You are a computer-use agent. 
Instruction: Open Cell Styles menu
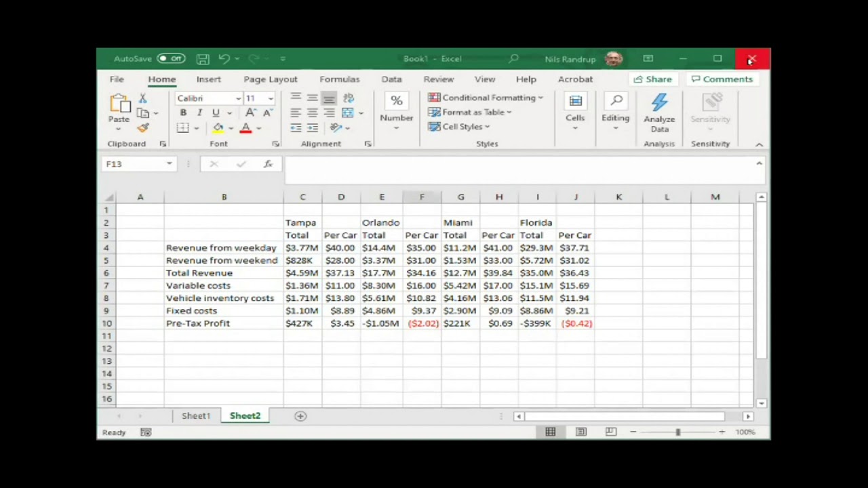click(x=459, y=127)
